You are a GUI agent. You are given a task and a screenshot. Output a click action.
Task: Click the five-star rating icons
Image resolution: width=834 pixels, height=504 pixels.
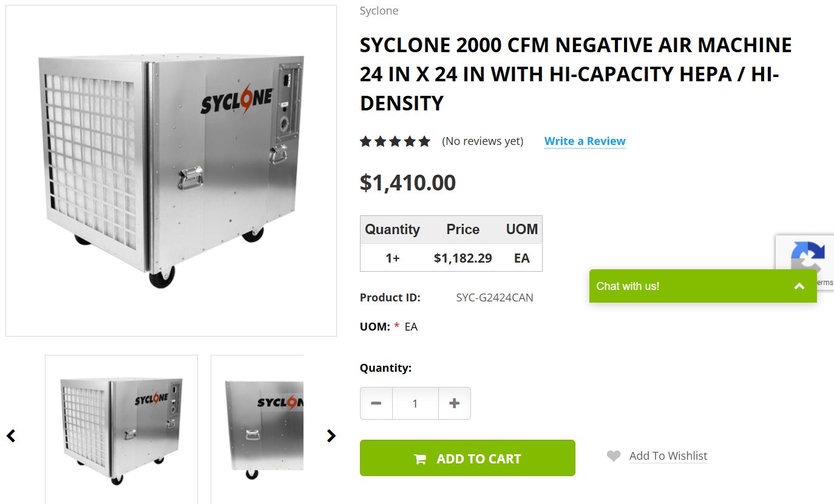[x=395, y=141]
